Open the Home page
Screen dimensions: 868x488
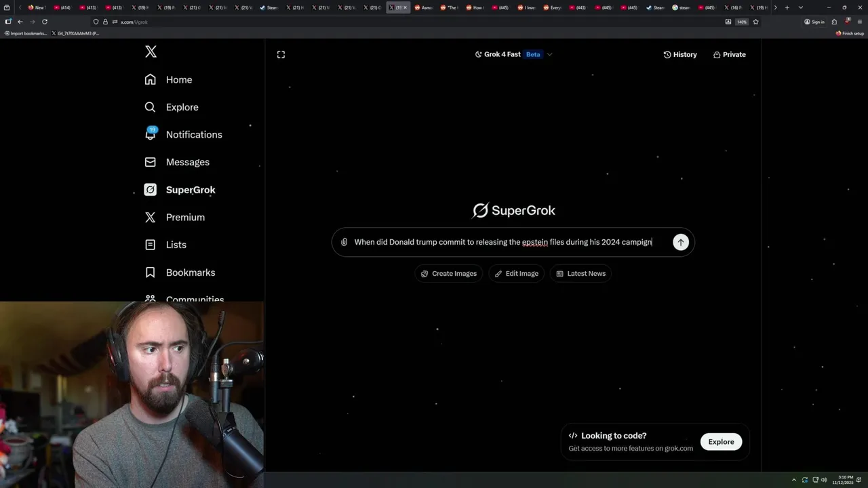[168, 79]
